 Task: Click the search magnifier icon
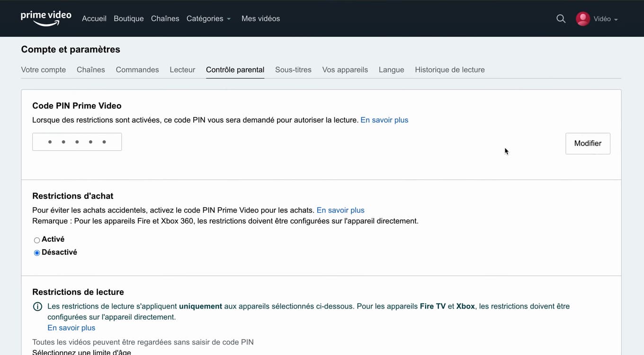pos(561,19)
